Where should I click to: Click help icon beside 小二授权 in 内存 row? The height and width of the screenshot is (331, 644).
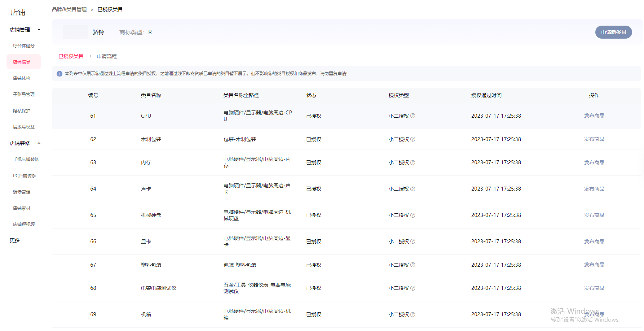point(413,163)
